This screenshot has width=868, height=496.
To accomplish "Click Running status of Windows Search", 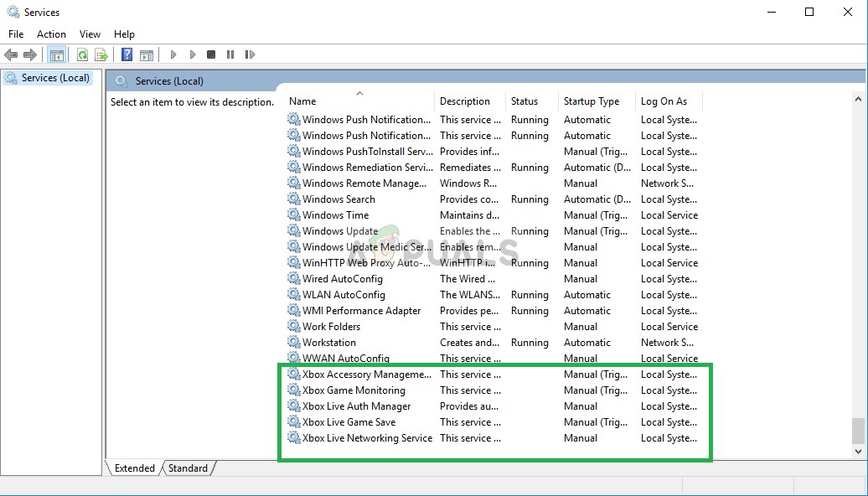I will coord(530,199).
